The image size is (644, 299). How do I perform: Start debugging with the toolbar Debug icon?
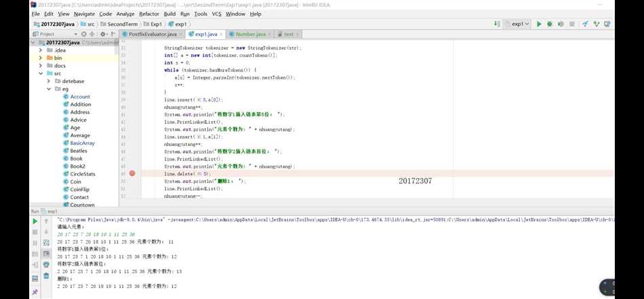tap(550, 24)
